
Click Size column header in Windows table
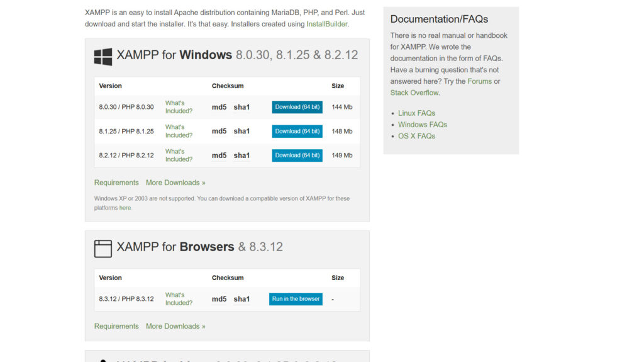[x=338, y=86]
